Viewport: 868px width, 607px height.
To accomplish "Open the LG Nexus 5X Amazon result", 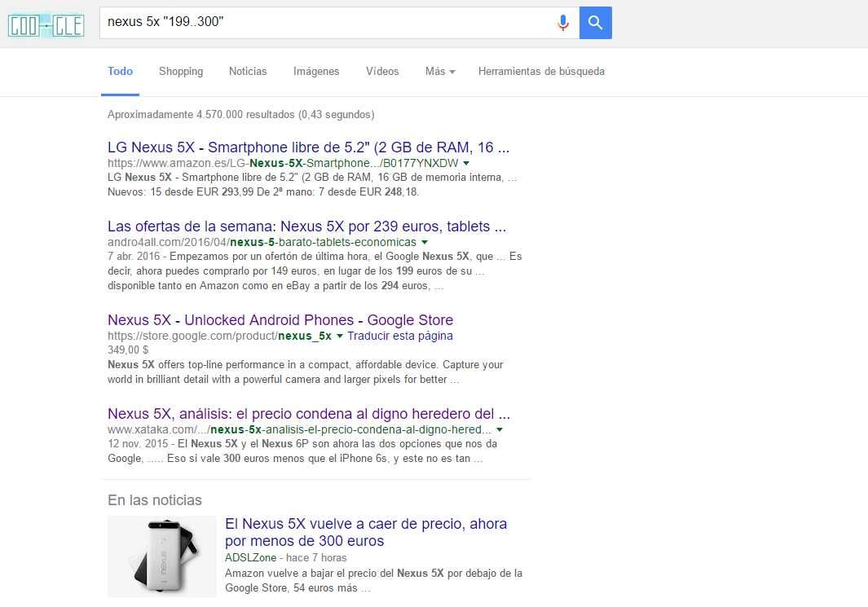I will point(308,147).
